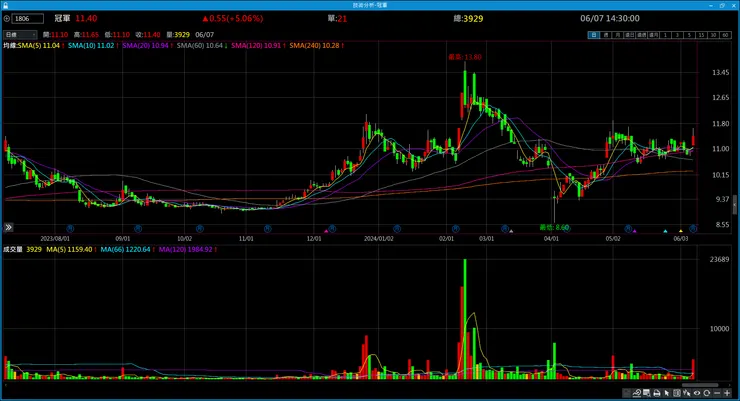Click the monthly marker circle near 09/01
Image resolution: width=740 pixels, height=401 pixels.
pos(138,229)
